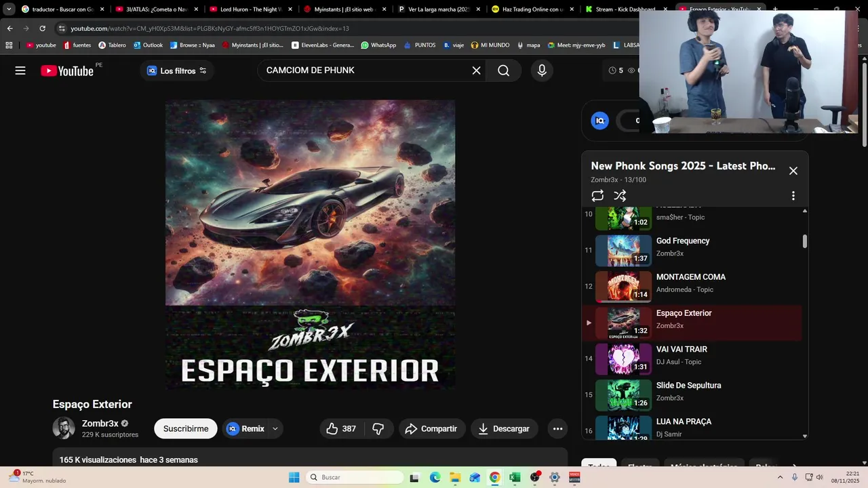Screen dimensions: 868x488
Task: Show hidden tray icons chevron
Action: 780,477
